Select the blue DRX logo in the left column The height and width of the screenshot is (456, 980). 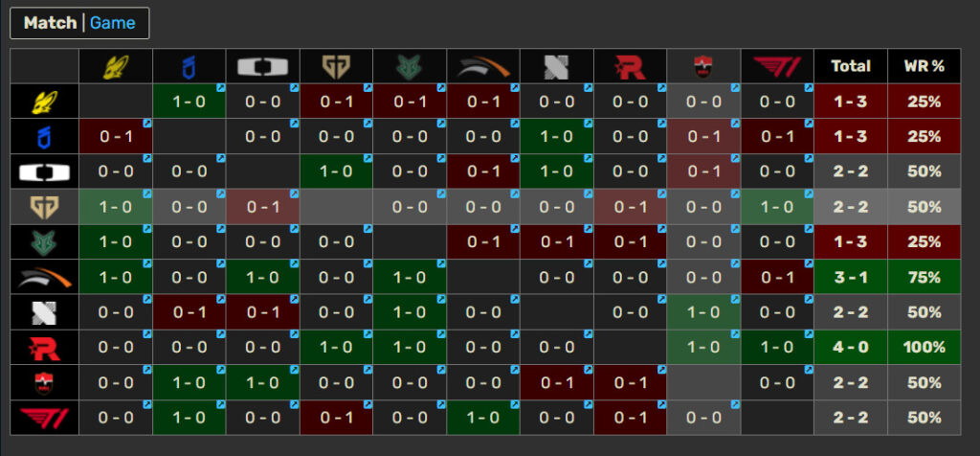pos(44,136)
